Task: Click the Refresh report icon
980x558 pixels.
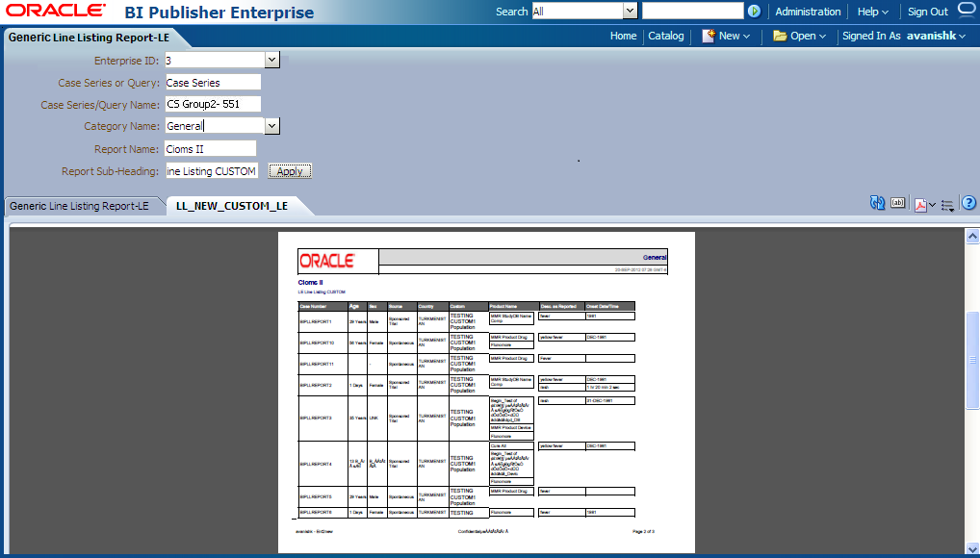Action: [878, 203]
